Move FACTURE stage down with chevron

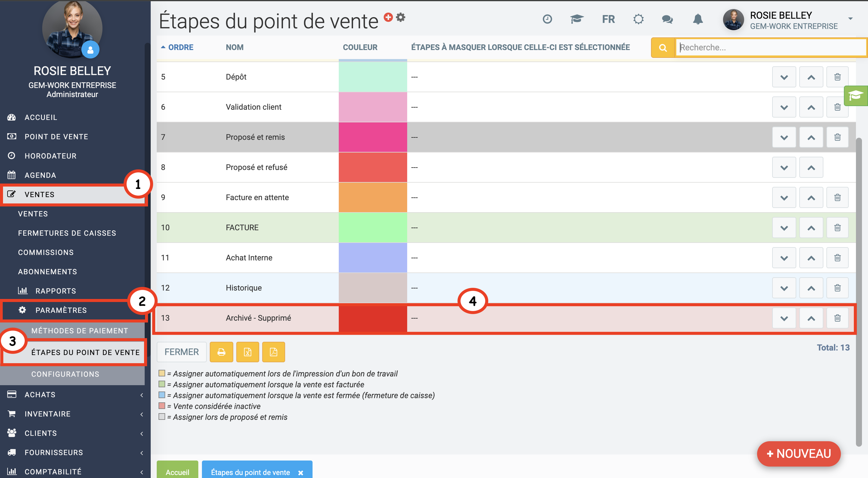tap(784, 228)
